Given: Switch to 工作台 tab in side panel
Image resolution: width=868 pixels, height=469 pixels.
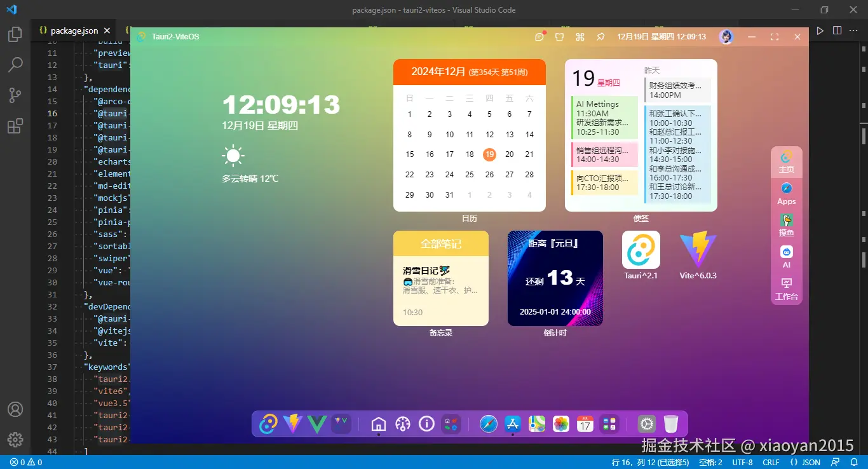Looking at the screenshot, I should click(787, 289).
